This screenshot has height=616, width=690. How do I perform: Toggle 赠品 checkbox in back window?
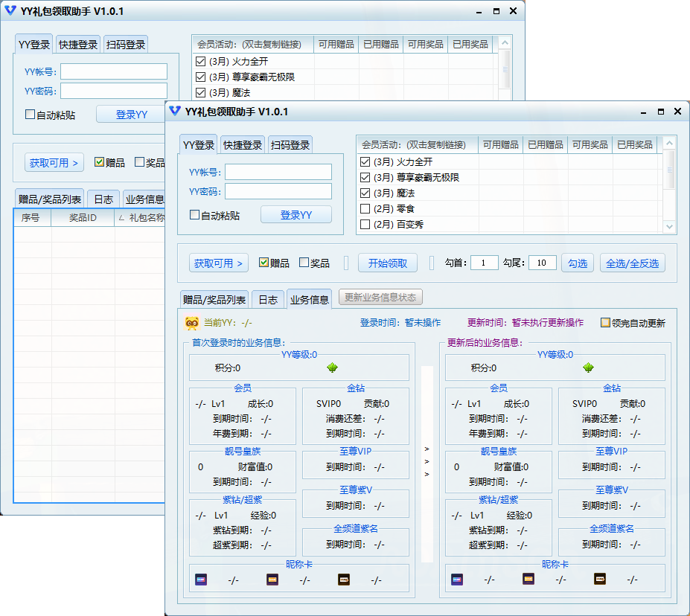coord(99,162)
